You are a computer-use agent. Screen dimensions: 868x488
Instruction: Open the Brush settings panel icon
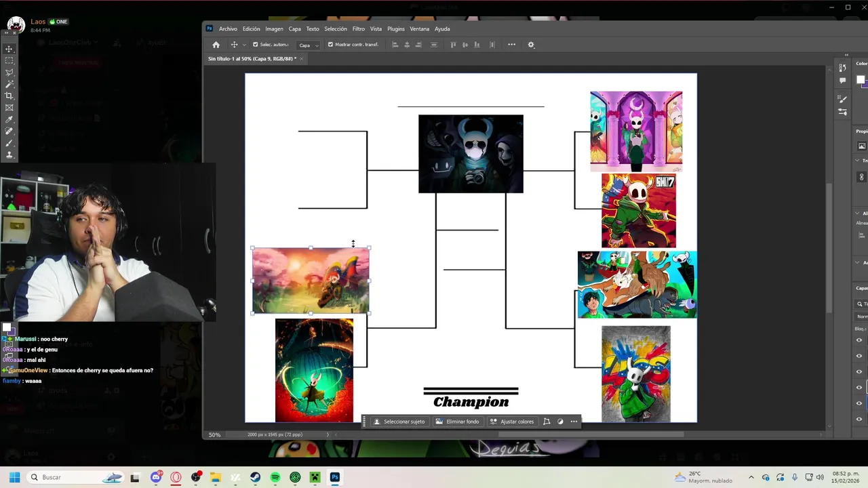coord(842,99)
